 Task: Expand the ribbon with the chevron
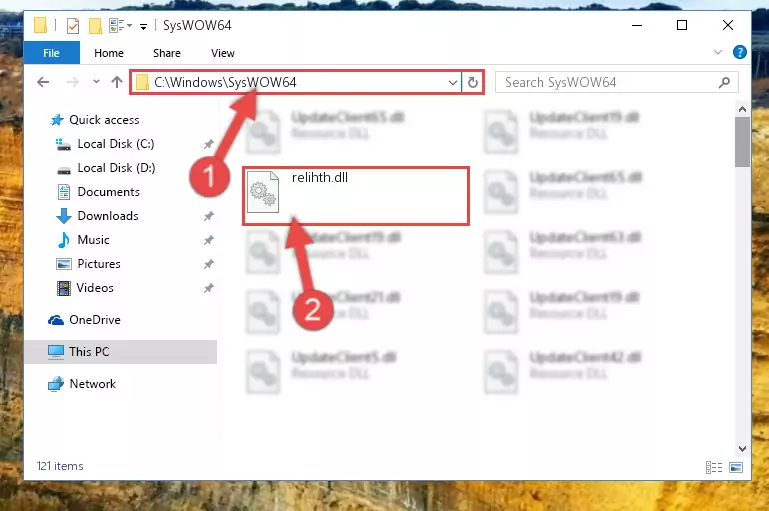point(718,52)
